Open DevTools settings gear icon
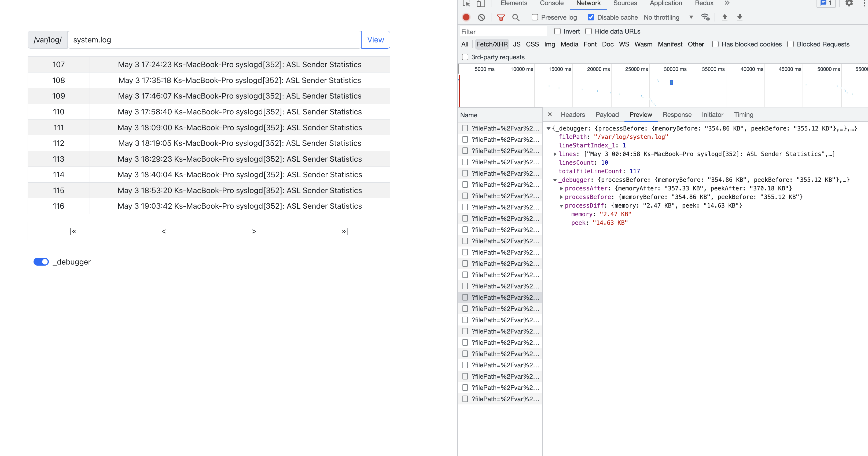The width and height of the screenshot is (868, 456). tap(849, 3)
